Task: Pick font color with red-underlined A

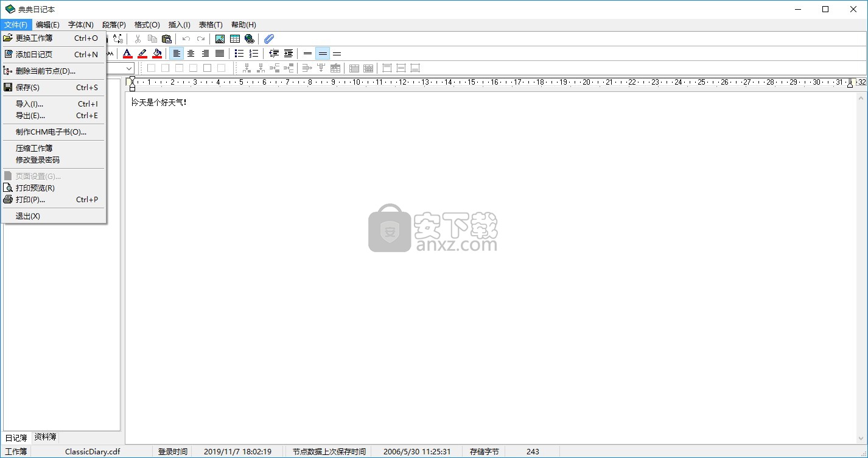Action: (128, 54)
